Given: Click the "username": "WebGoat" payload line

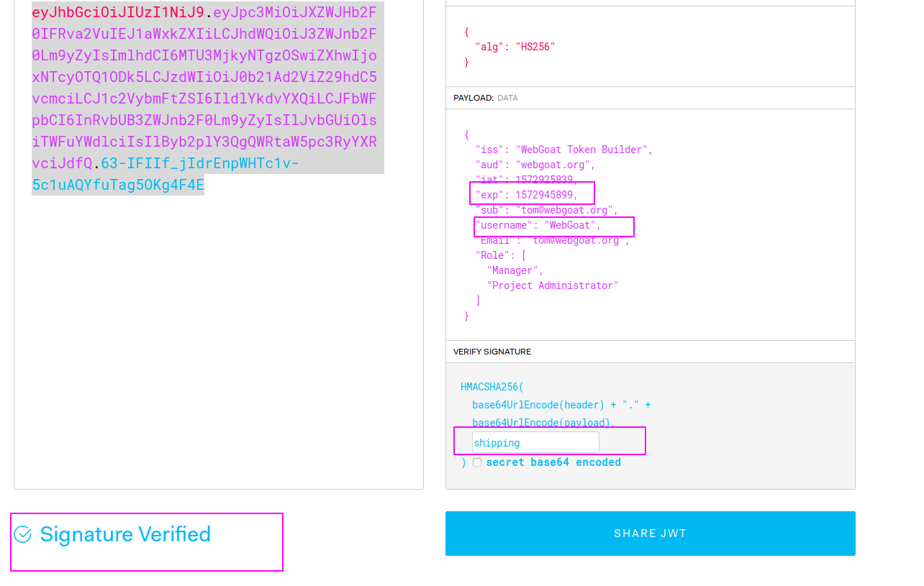Looking at the screenshot, I should coord(538,225).
